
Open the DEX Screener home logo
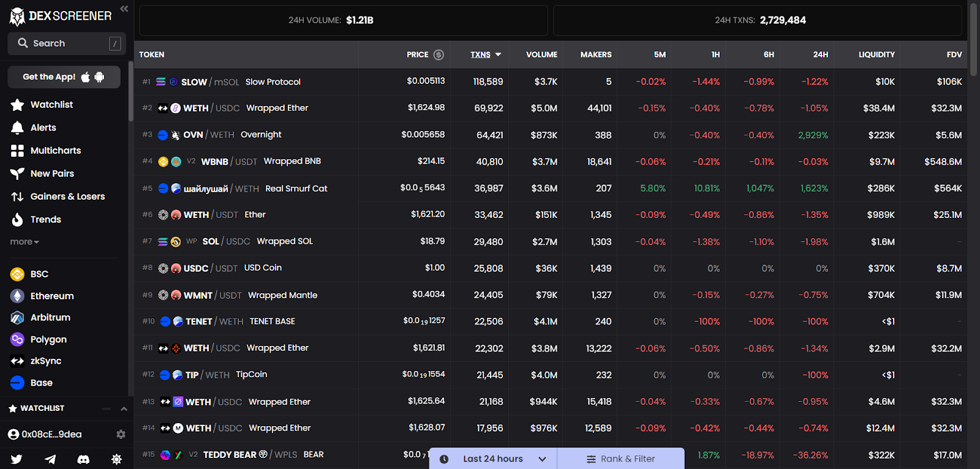point(61,17)
